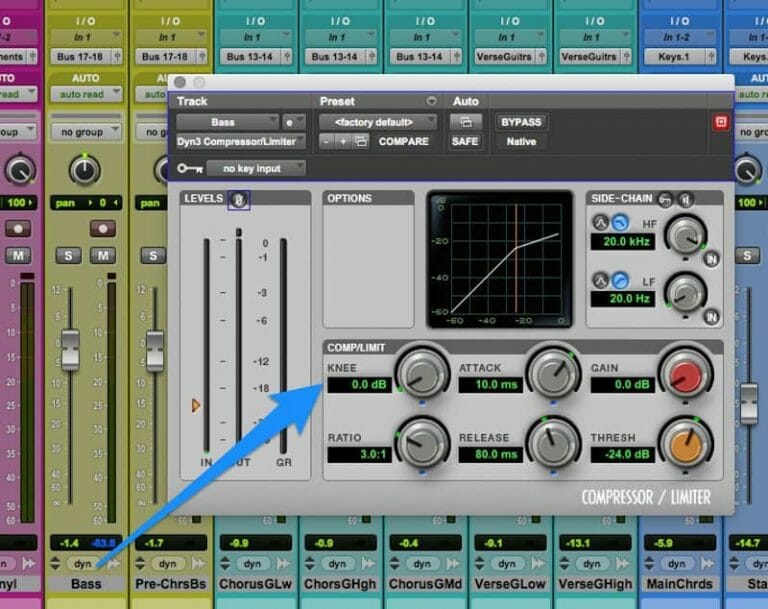Open the In 1 input selector on Bass track
768x609 pixels.
coord(86,37)
